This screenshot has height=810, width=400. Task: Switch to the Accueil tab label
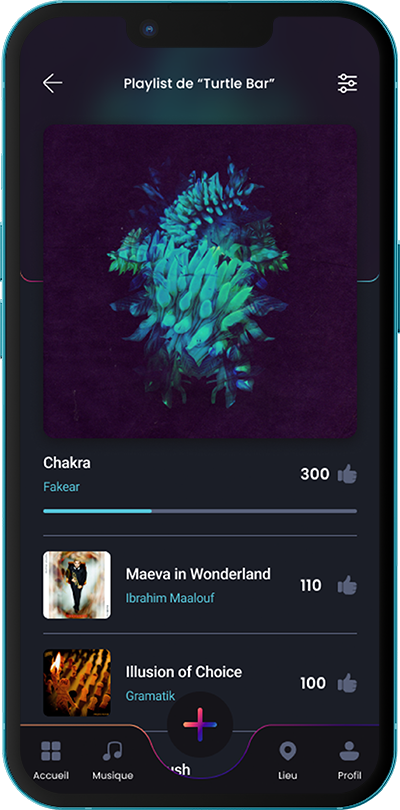51,775
